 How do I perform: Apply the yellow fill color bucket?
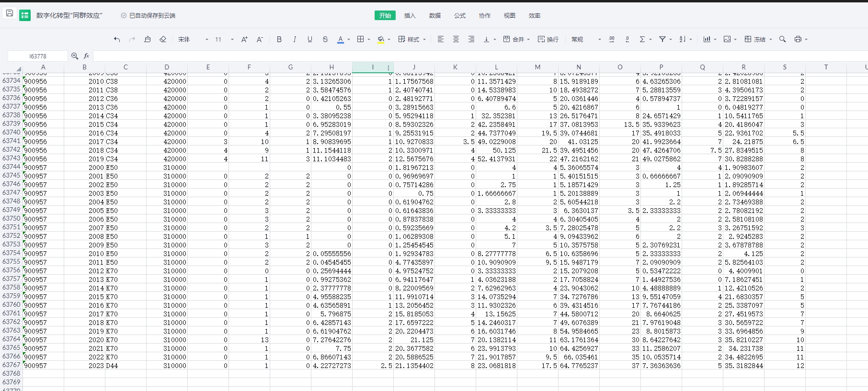381,39
